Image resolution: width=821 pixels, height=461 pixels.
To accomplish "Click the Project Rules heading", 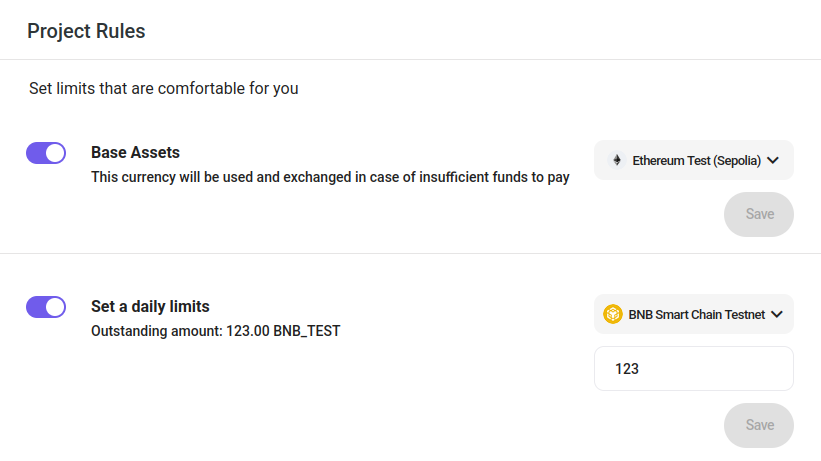I will click(x=86, y=31).
